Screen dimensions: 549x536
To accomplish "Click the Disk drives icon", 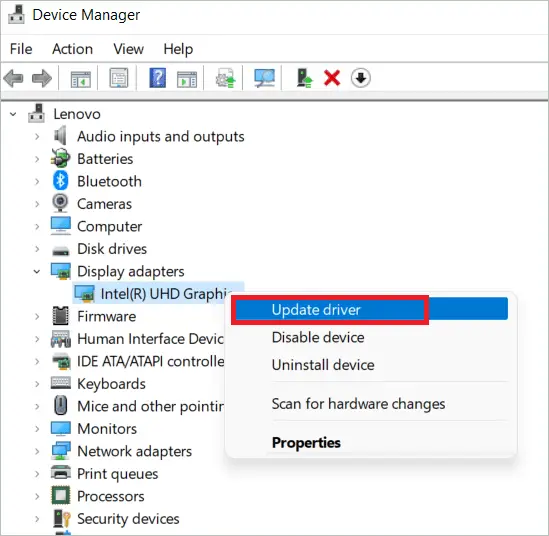I will pos(61,250).
